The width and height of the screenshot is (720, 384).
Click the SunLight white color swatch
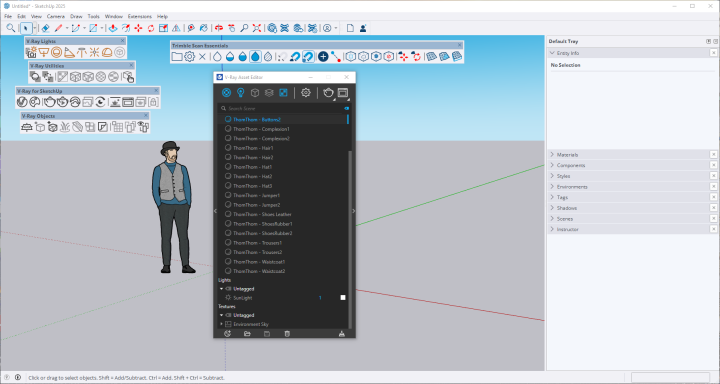pyautogui.click(x=343, y=298)
